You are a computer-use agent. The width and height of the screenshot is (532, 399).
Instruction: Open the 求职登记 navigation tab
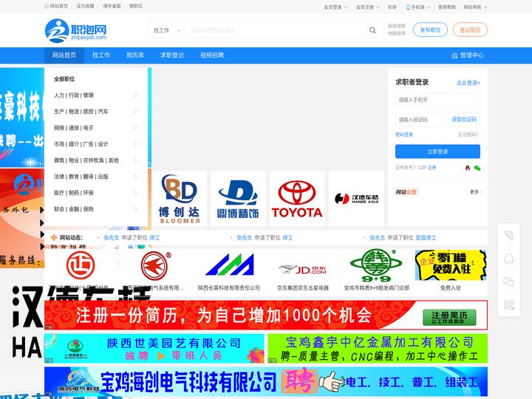click(172, 55)
